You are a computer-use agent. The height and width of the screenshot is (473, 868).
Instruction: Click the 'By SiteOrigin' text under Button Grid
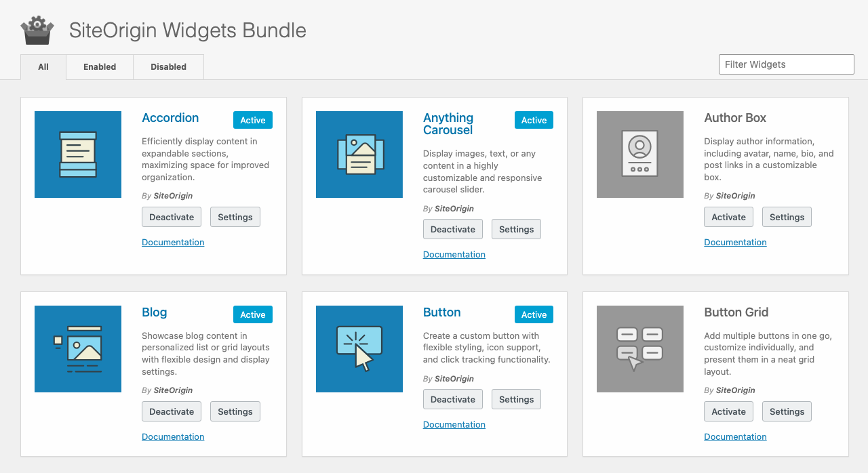point(730,390)
